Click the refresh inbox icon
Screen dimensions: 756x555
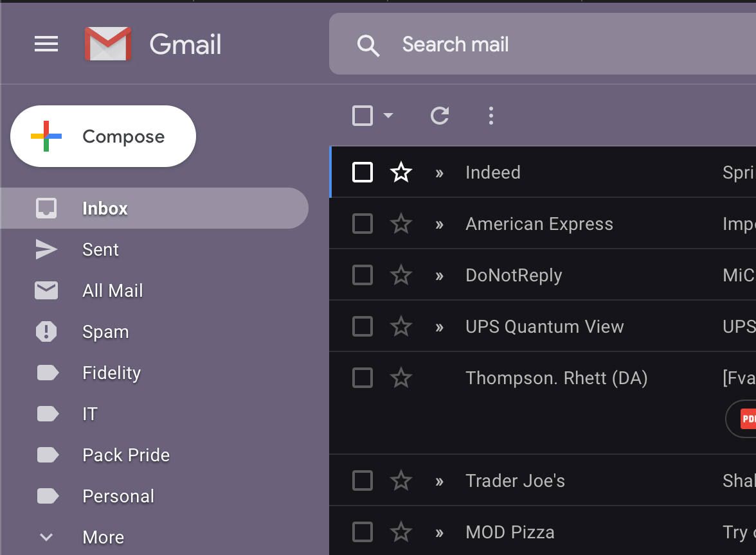click(x=440, y=116)
